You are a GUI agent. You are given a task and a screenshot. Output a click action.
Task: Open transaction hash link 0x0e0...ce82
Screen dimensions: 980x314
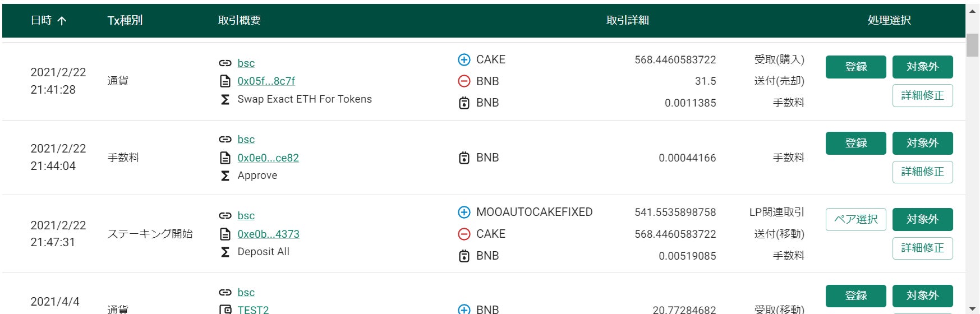(x=268, y=158)
